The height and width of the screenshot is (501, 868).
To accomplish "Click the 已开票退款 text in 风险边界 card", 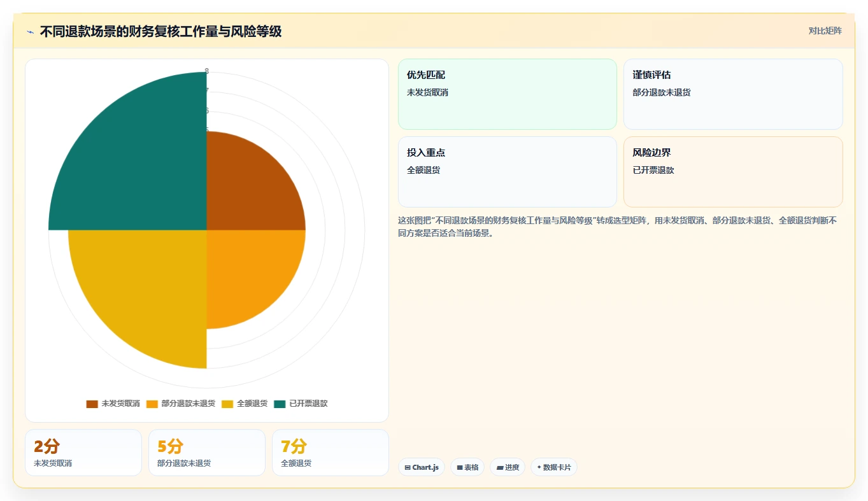I will [653, 170].
